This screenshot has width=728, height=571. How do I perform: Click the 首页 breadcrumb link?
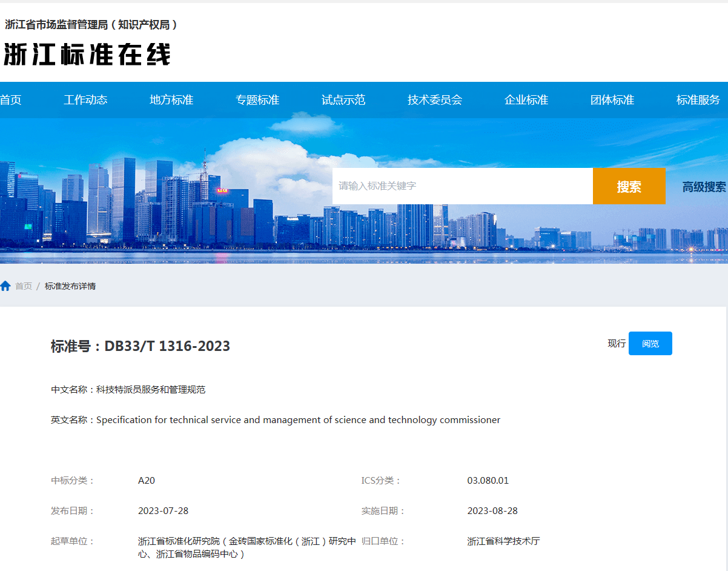click(x=24, y=286)
